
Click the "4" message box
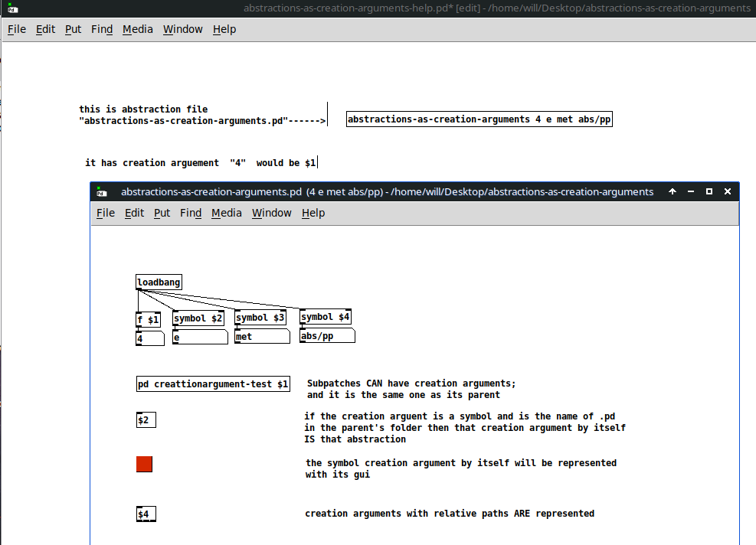tap(148, 338)
